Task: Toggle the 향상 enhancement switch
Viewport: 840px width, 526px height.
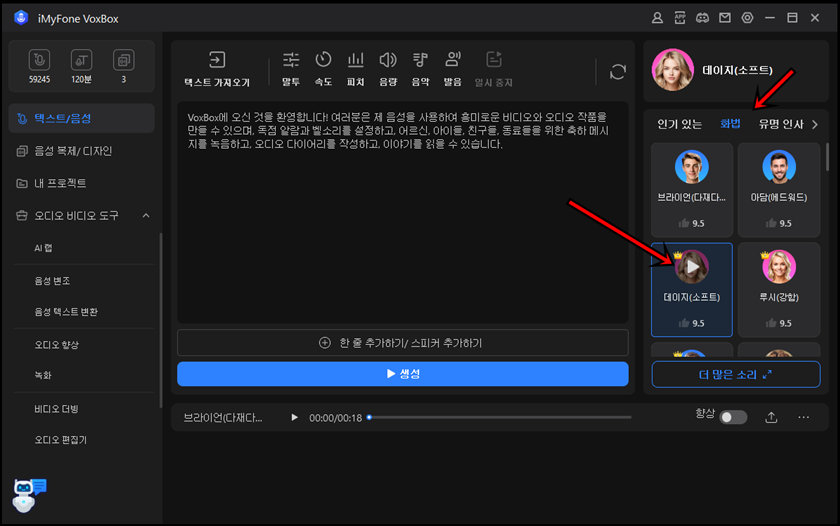Action: 733,417
